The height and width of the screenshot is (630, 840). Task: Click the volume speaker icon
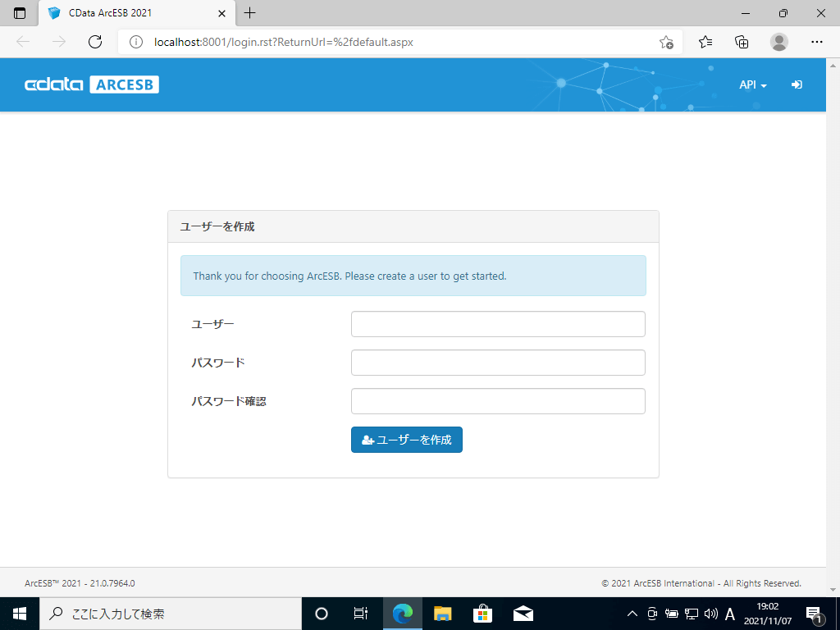710,614
